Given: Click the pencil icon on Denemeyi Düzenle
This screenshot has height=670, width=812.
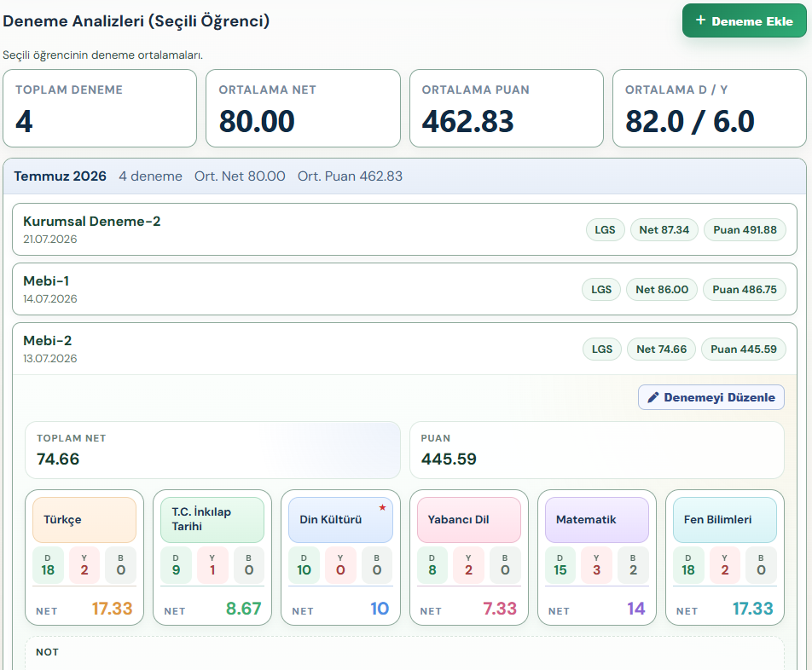Looking at the screenshot, I should click(x=653, y=397).
